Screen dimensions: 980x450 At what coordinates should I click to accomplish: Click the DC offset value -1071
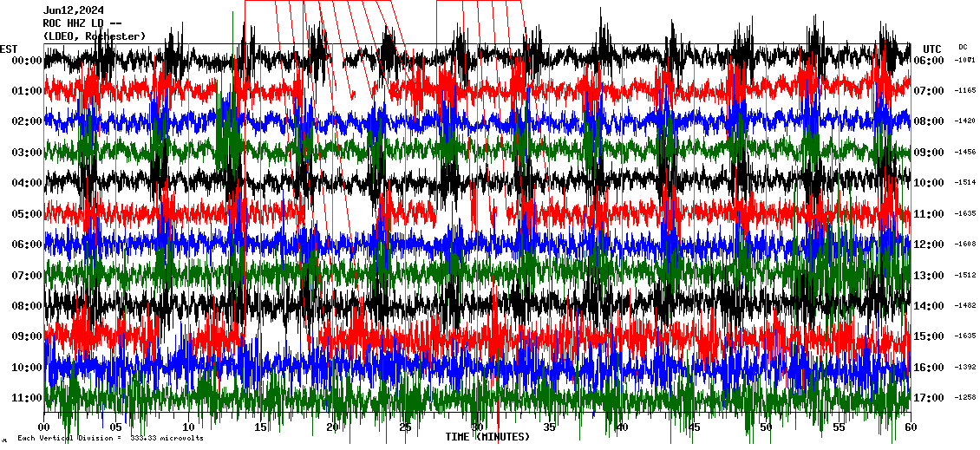pyautogui.click(x=965, y=60)
